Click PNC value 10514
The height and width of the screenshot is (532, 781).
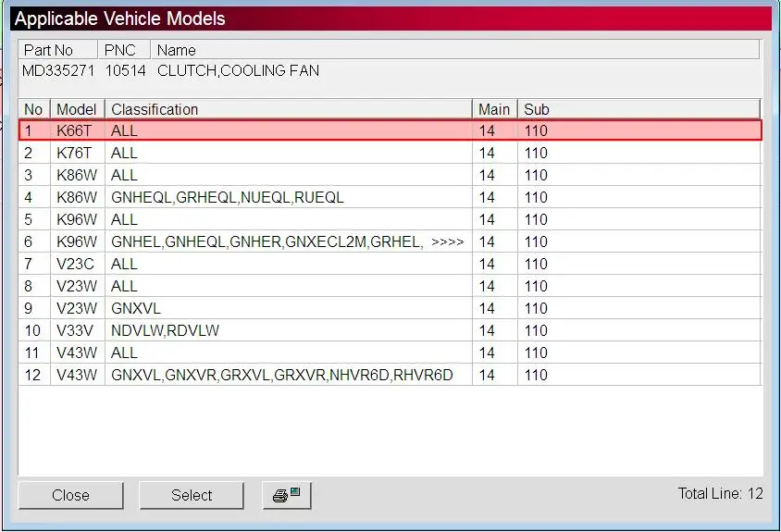click(126, 70)
